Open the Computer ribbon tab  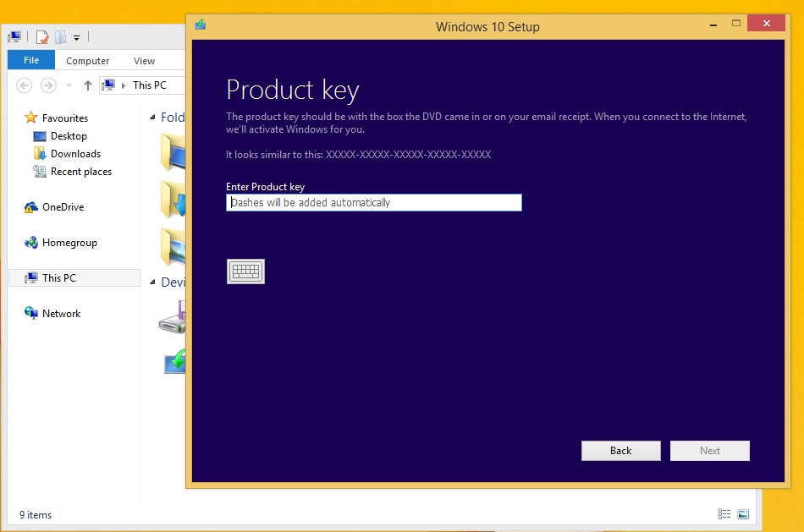coord(88,61)
